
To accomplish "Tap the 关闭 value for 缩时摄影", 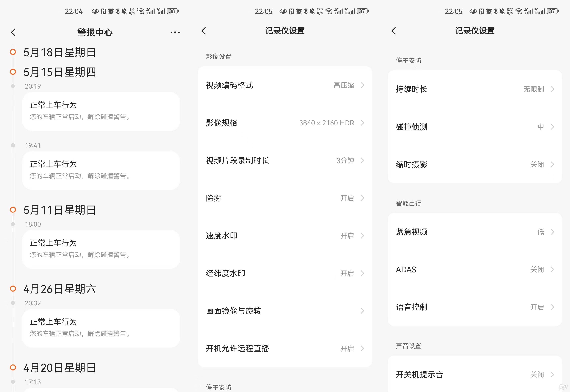I will click(x=537, y=164).
